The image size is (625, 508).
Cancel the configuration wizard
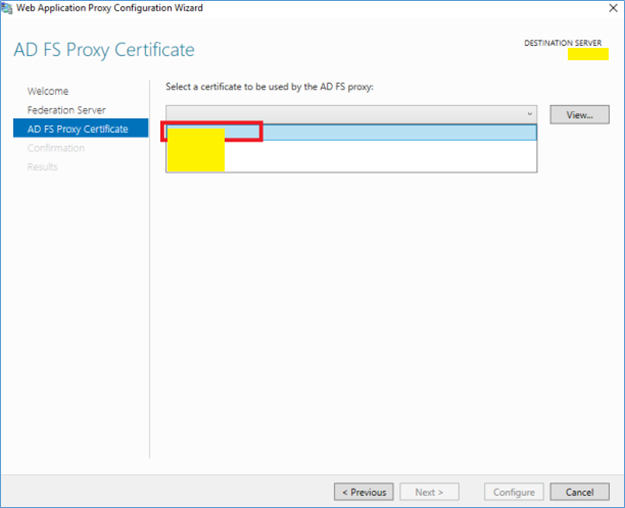[580, 492]
